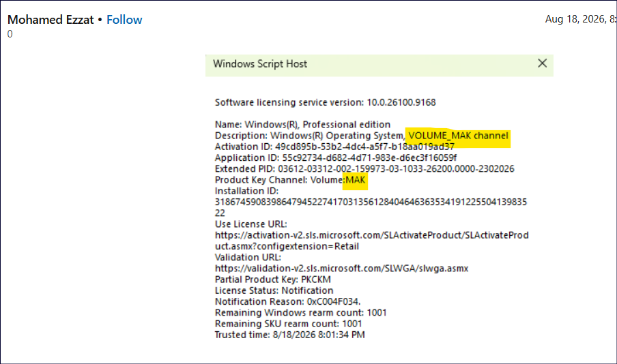This screenshot has width=617, height=364.
Task: Click the vote count 0 under the author
Action: click(x=10, y=34)
